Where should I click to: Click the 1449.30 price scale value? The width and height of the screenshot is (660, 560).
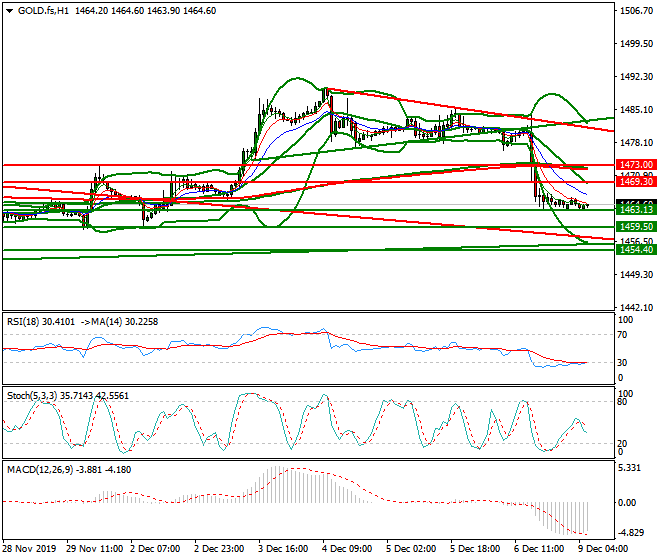636,275
